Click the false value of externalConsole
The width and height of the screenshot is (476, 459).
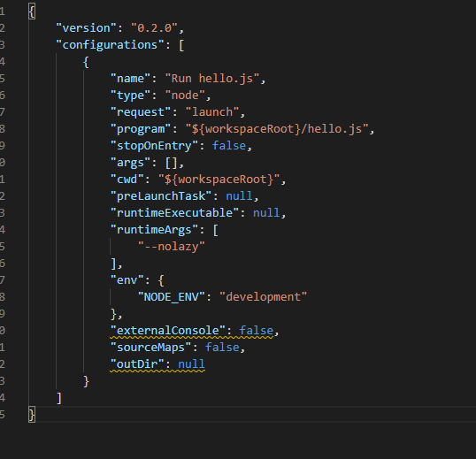257,331
